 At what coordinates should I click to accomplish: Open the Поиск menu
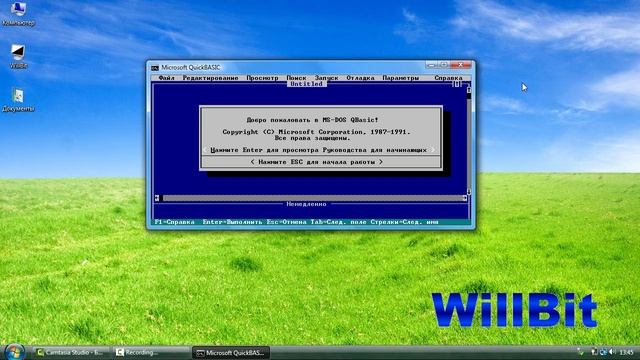296,78
